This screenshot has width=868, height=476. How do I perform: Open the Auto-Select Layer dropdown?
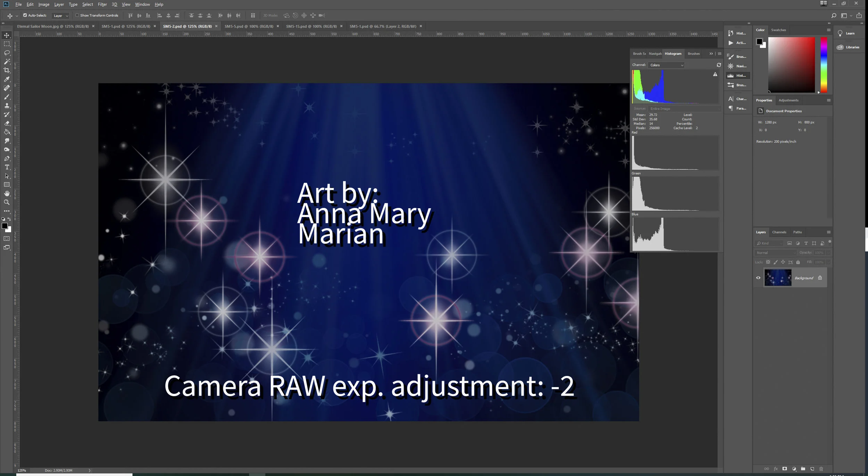point(61,16)
